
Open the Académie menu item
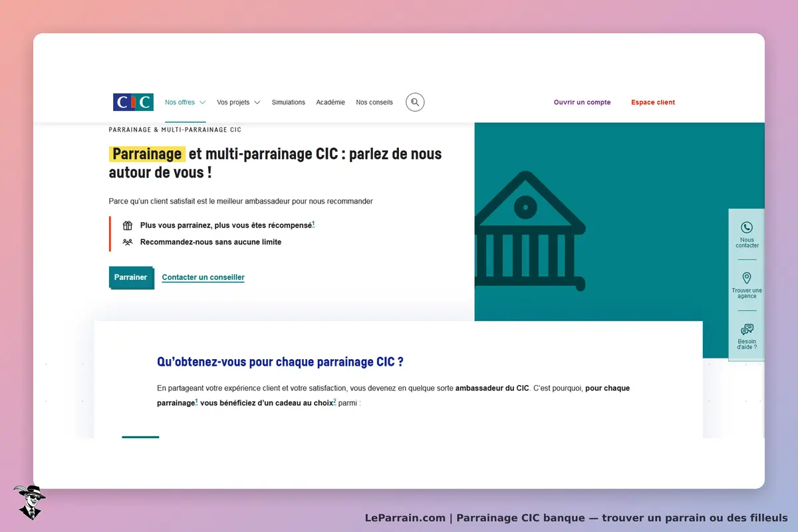point(331,102)
